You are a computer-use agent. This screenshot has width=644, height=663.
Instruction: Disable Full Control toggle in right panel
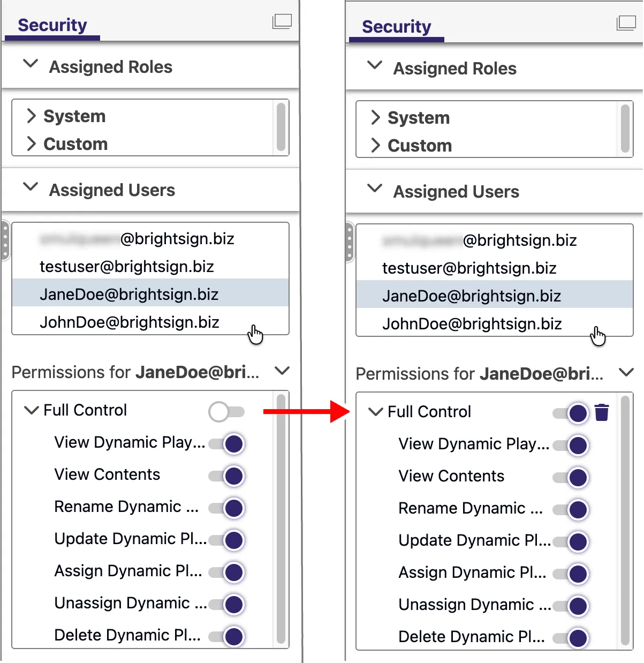point(571,413)
